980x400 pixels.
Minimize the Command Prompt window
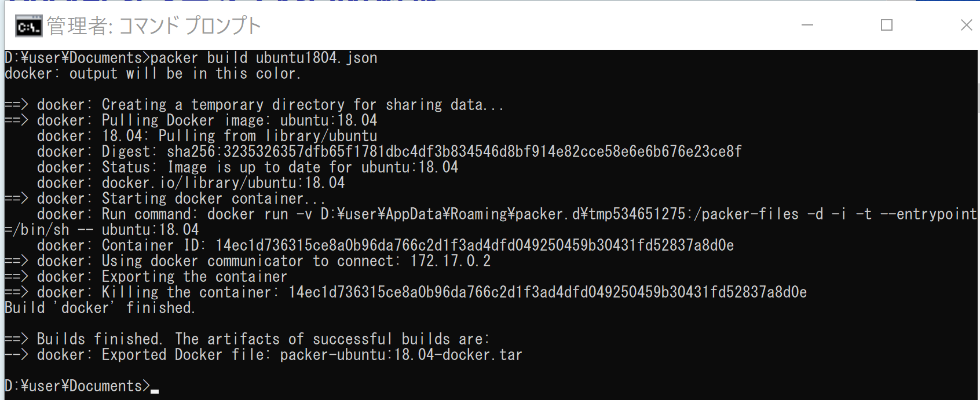click(807, 25)
